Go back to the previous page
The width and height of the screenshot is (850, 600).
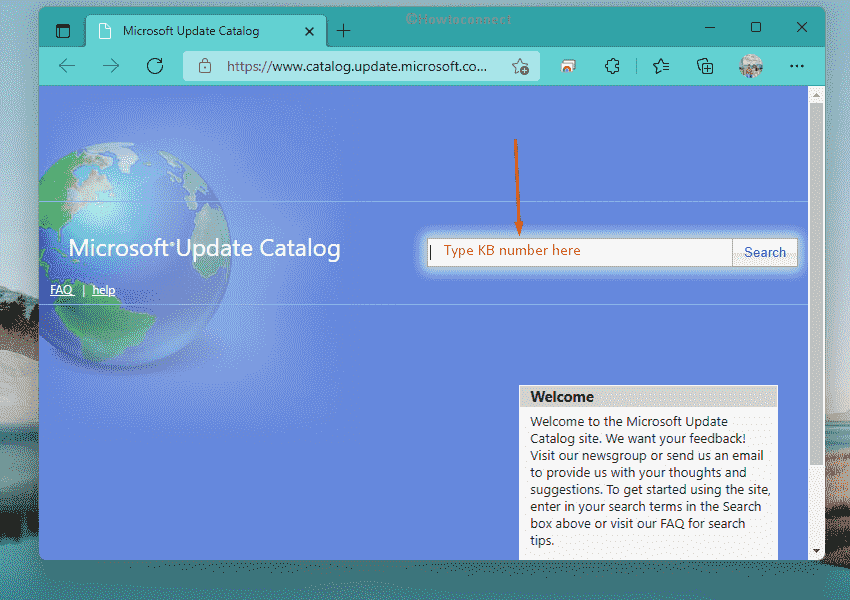(x=67, y=66)
